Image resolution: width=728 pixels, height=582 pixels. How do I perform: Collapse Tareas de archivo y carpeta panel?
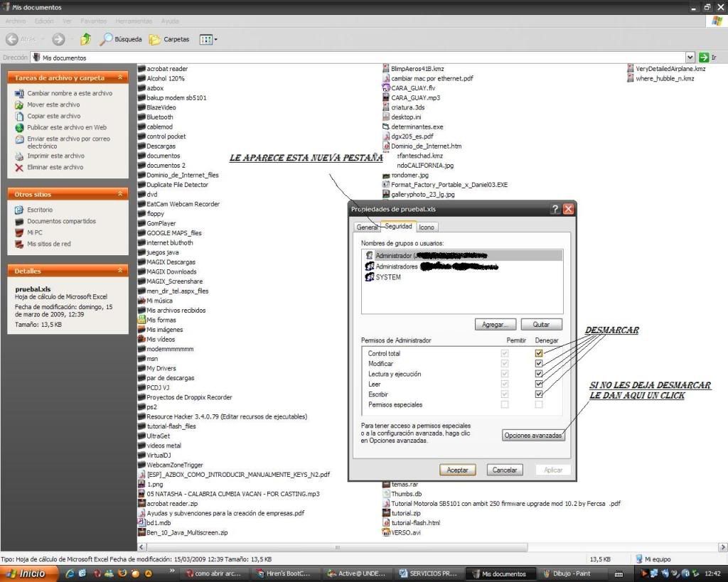coord(120,77)
